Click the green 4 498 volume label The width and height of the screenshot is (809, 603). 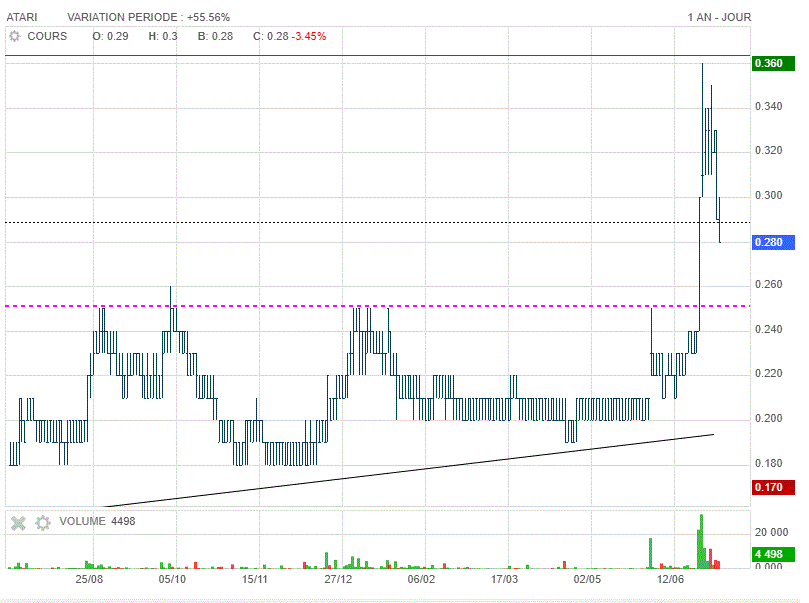(x=773, y=555)
